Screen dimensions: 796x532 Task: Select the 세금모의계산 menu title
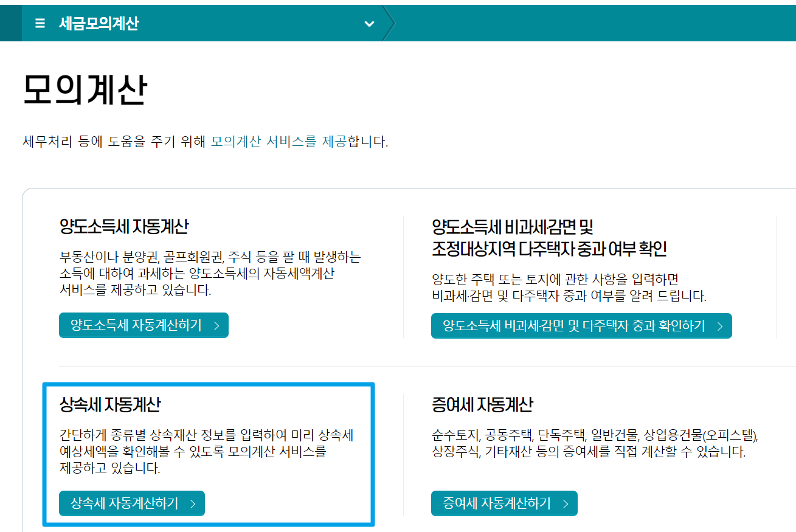(99, 24)
